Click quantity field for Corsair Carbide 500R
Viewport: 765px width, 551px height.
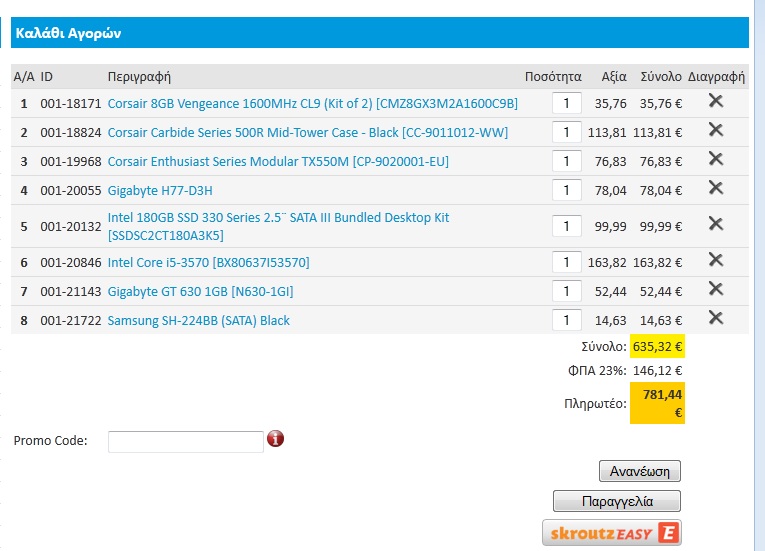(566, 132)
